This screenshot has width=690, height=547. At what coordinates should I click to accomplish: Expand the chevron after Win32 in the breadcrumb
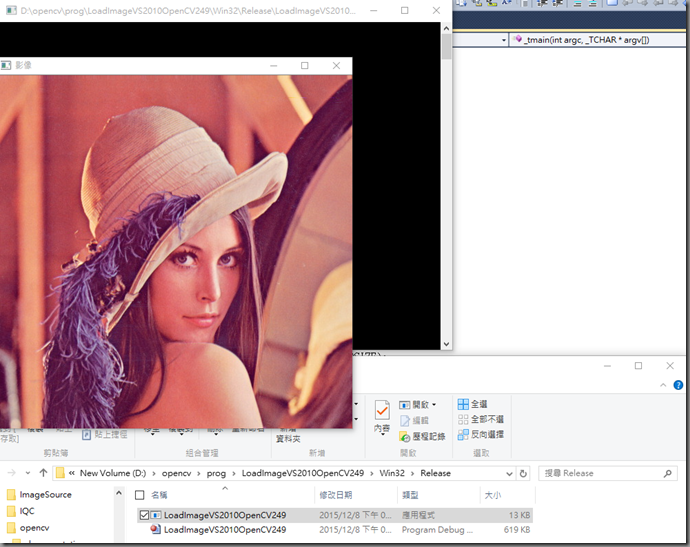(x=412, y=474)
